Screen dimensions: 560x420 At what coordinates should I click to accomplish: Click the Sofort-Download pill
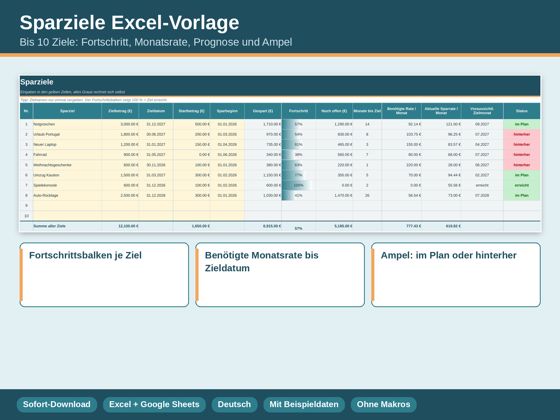(57, 404)
